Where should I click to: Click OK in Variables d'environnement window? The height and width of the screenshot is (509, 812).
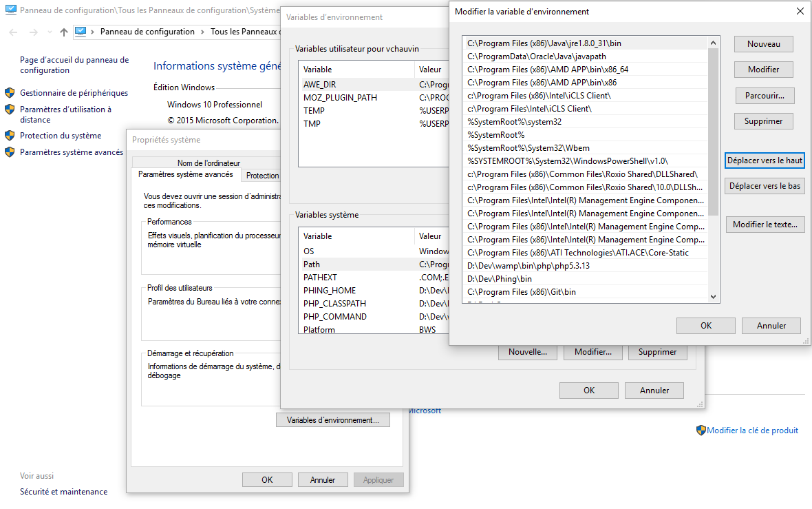(x=589, y=391)
